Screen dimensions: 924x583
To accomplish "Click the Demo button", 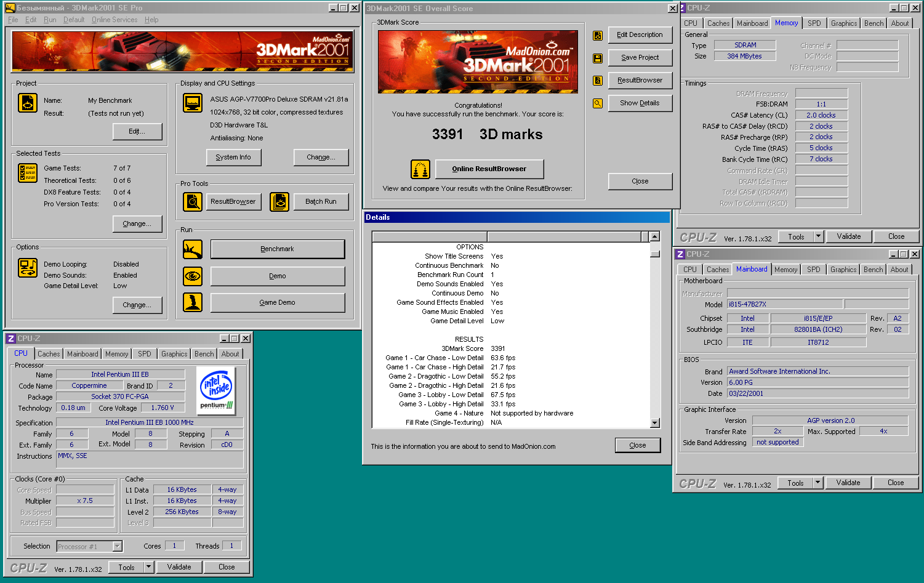I will tap(278, 276).
